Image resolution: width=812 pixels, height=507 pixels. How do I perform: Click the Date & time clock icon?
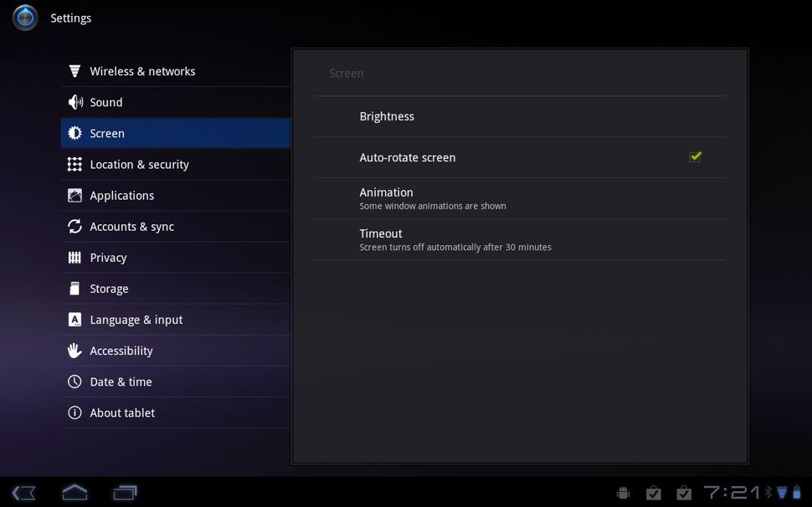(75, 382)
